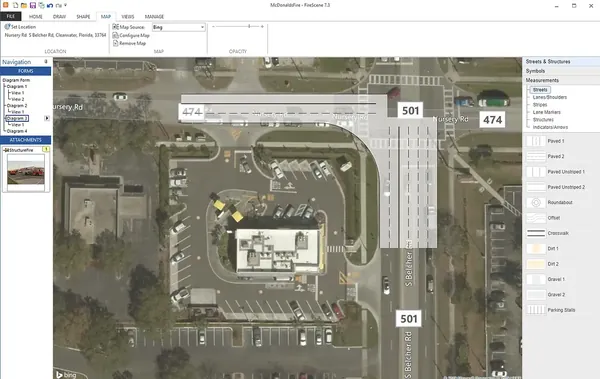Select the Roundabout street icon
The image size is (600, 379).
(x=536, y=203)
